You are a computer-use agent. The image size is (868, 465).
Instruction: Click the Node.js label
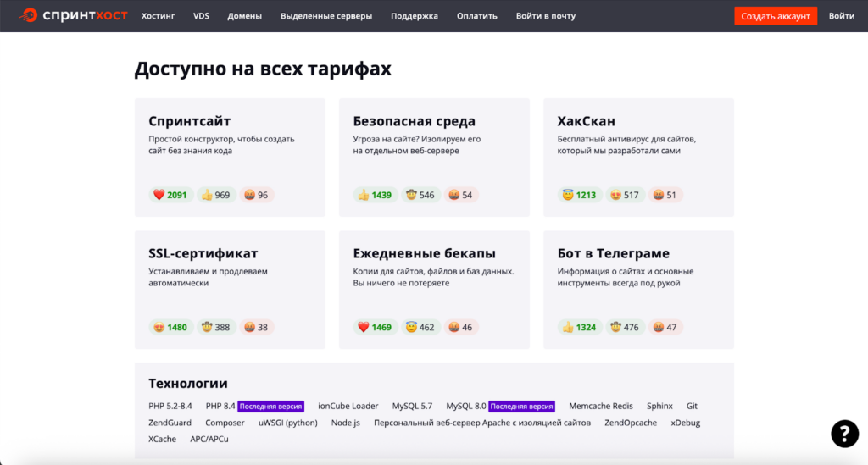coord(346,423)
